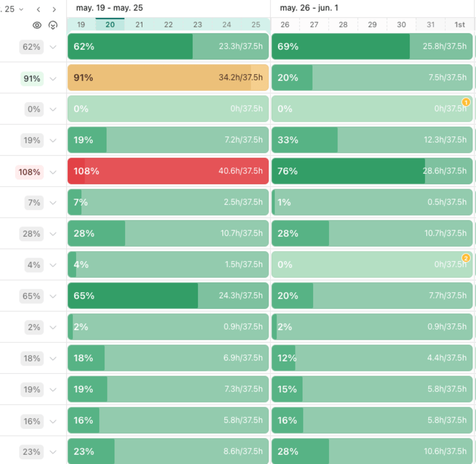This screenshot has width=476, height=464.
Task: Select the highlighted date 20 header
Action: pyautogui.click(x=110, y=25)
